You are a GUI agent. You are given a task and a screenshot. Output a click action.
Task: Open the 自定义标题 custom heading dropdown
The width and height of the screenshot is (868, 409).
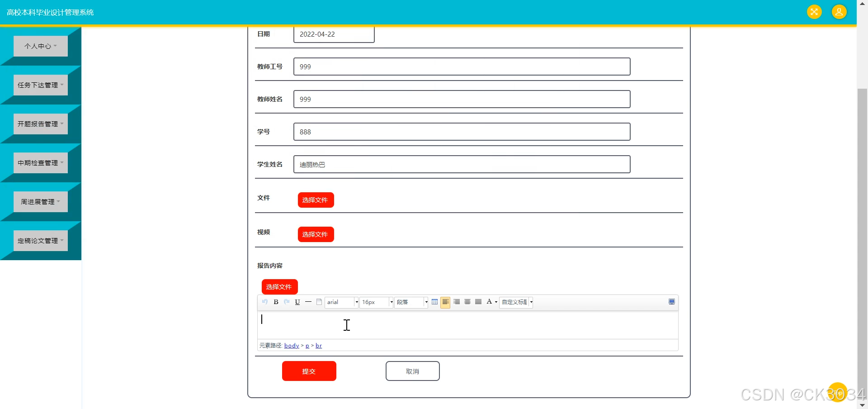coord(516,302)
